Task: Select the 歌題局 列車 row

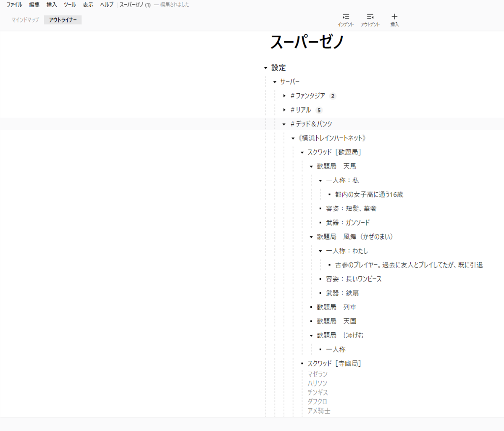Action: pos(336,307)
